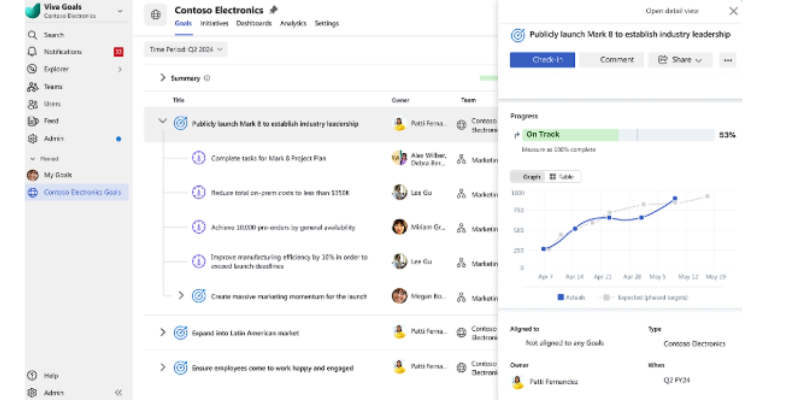Image resolution: width=800 pixels, height=400 pixels.
Task: Collapse Publicly launch Mark 8 goal row
Action: tap(162, 121)
